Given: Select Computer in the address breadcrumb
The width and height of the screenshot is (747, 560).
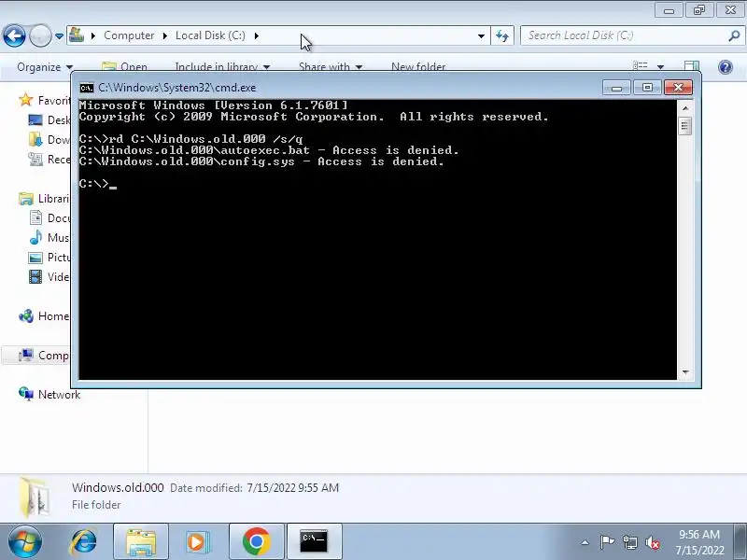Looking at the screenshot, I should point(129,35).
